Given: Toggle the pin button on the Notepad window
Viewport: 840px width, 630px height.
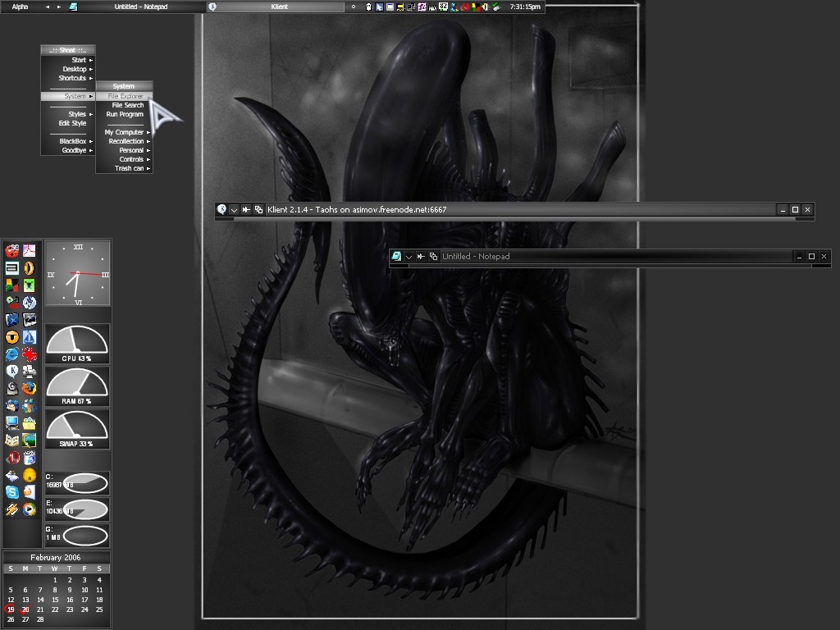Looking at the screenshot, I should (x=421, y=256).
